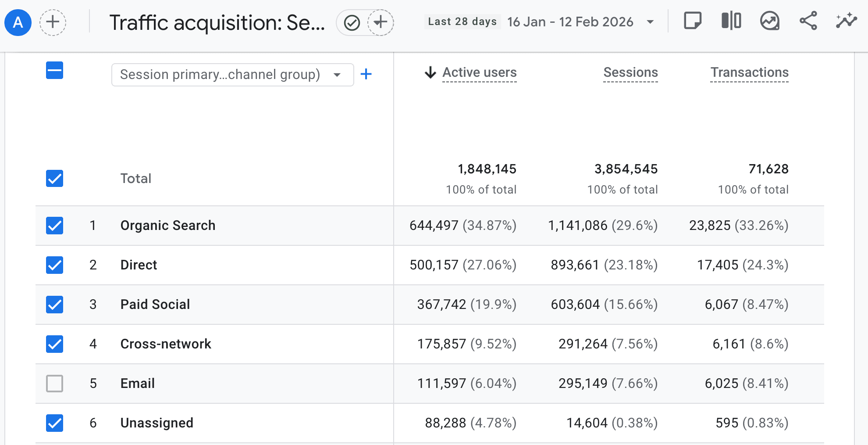Add a secondary dimension with the blue plus
The width and height of the screenshot is (868, 445).
point(366,74)
